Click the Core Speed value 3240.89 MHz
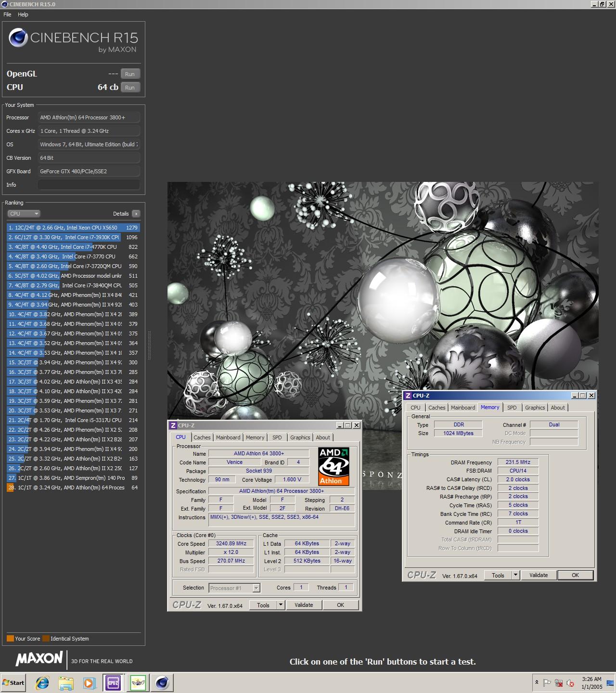This screenshot has height=693, width=616. (231, 543)
